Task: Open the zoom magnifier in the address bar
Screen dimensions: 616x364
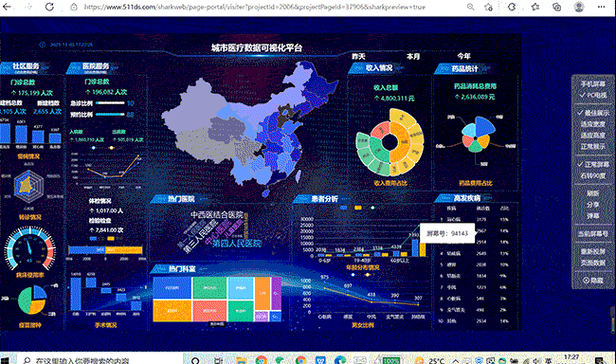Action: [470, 7]
